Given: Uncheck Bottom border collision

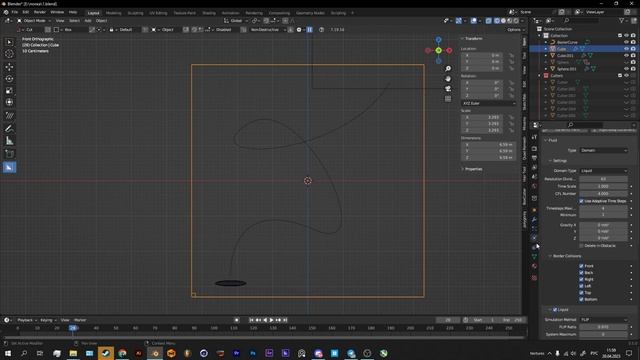Looking at the screenshot, I should pyautogui.click(x=581, y=300).
